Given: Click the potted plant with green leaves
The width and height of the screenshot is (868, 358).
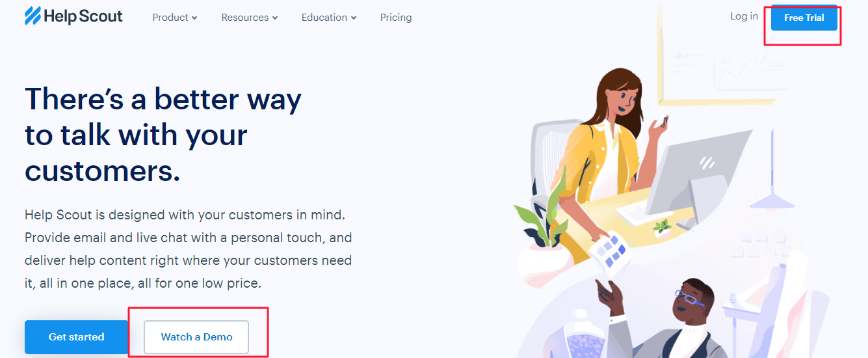Looking at the screenshot, I should pyautogui.click(x=543, y=225).
